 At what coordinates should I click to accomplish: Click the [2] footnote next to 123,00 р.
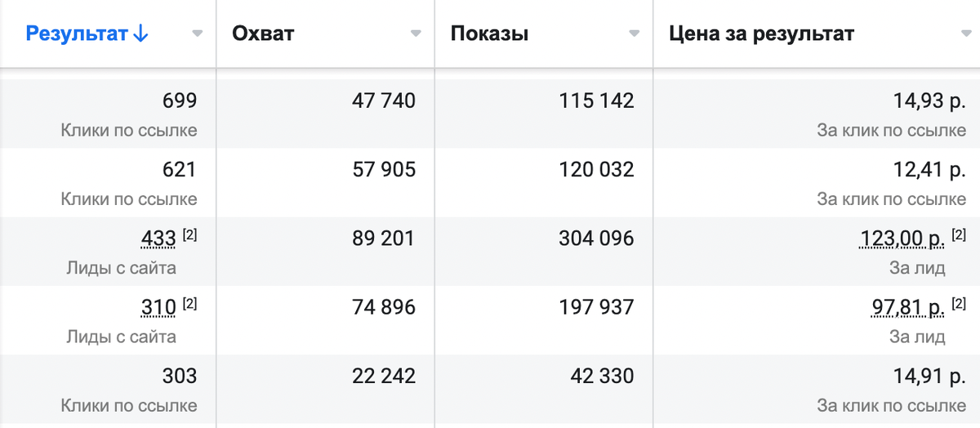(x=959, y=234)
